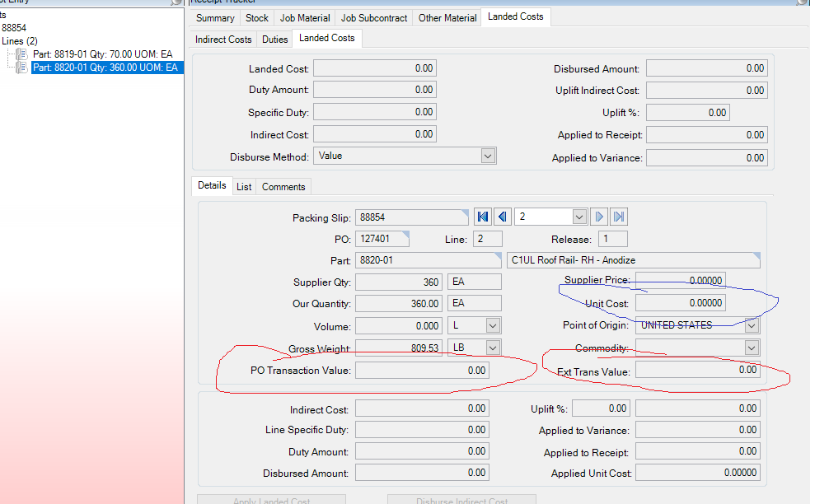Go to last record navigation arrow
The width and height of the screenshot is (815, 504).
coord(619,217)
